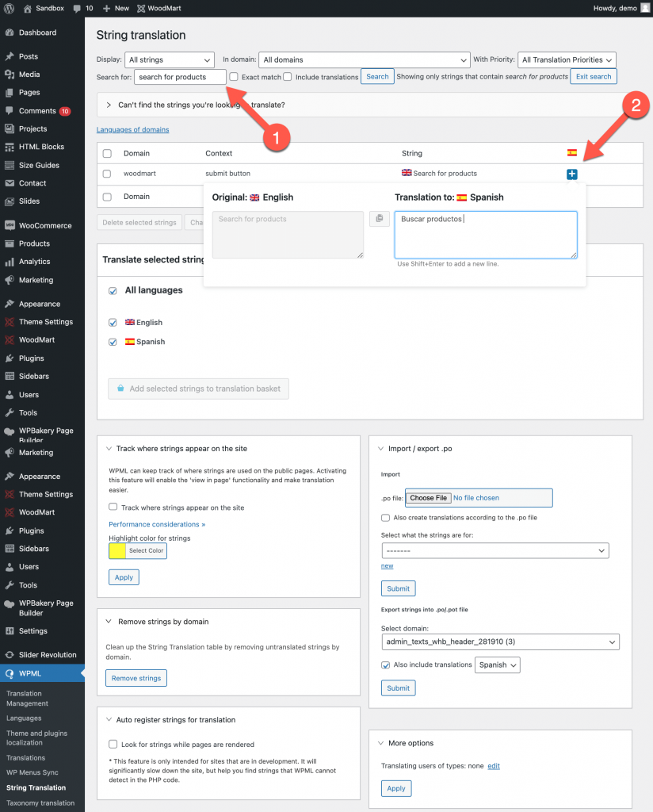
Task: Click the blue plus translation icon
Action: coord(571,174)
